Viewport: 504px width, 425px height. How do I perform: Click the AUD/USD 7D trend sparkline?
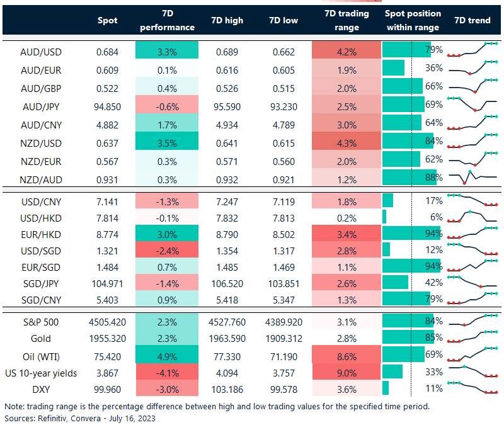coord(472,49)
